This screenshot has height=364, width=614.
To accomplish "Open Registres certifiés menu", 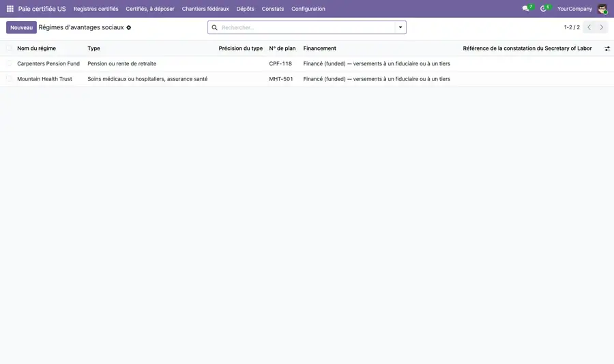I will tap(96, 9).
